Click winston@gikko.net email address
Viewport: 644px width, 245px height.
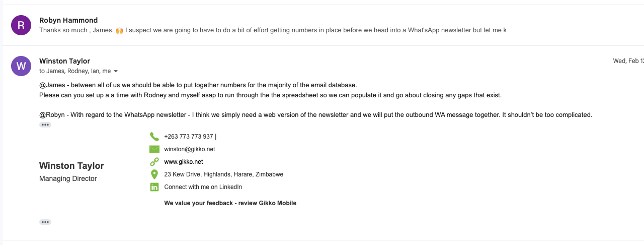point(189,149)
